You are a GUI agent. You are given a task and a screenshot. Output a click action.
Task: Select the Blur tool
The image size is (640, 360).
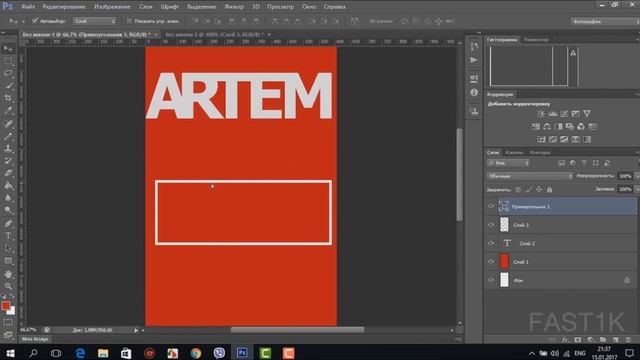8,198
